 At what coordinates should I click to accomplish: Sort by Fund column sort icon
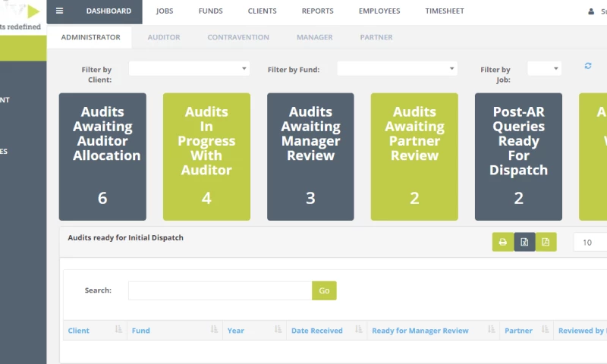tap(214, 329)
